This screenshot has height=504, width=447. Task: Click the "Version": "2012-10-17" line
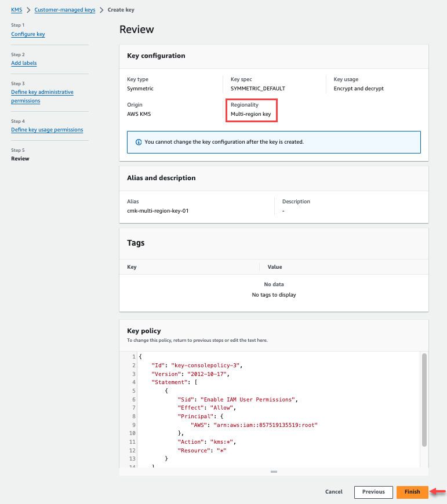tap(190, 374)
